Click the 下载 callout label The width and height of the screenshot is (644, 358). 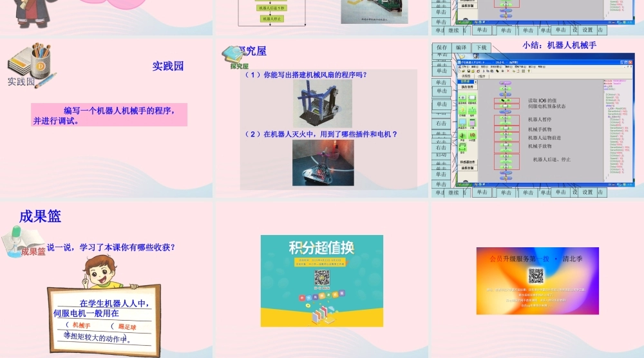[481, 48]
